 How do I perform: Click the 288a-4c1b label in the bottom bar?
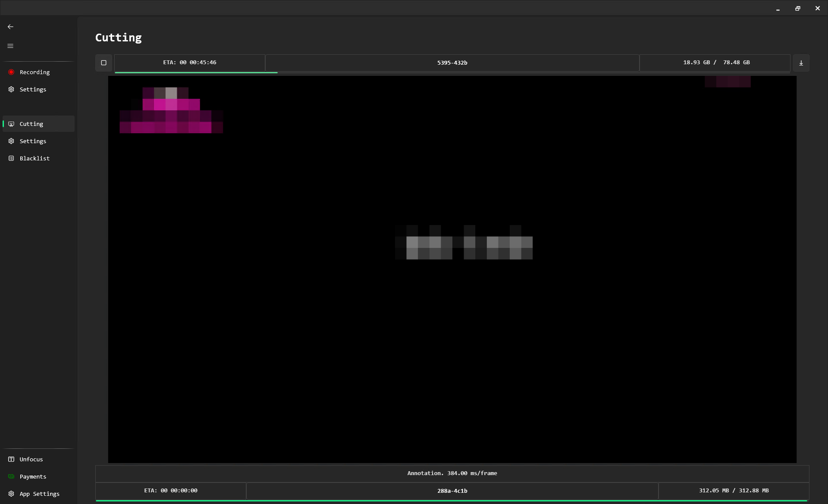[452, 491]
